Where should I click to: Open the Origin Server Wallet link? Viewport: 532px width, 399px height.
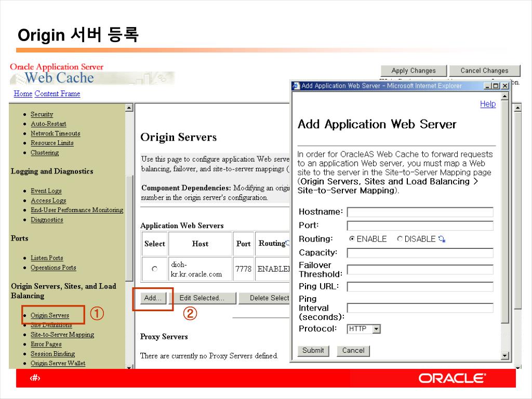[58, 363]
